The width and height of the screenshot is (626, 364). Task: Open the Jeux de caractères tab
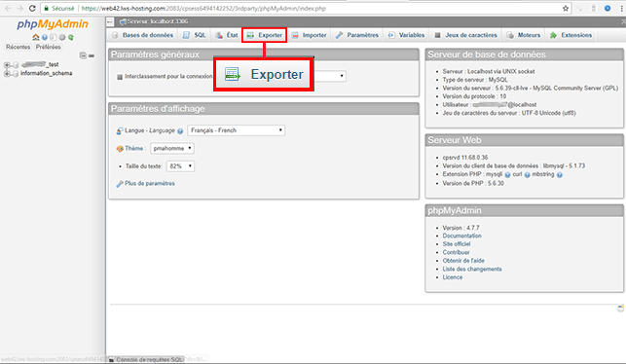click(x=466, y=35)
